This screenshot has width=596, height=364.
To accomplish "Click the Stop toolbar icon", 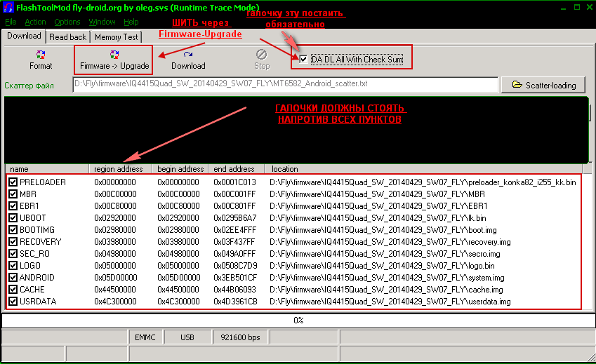I will (261, 55).
